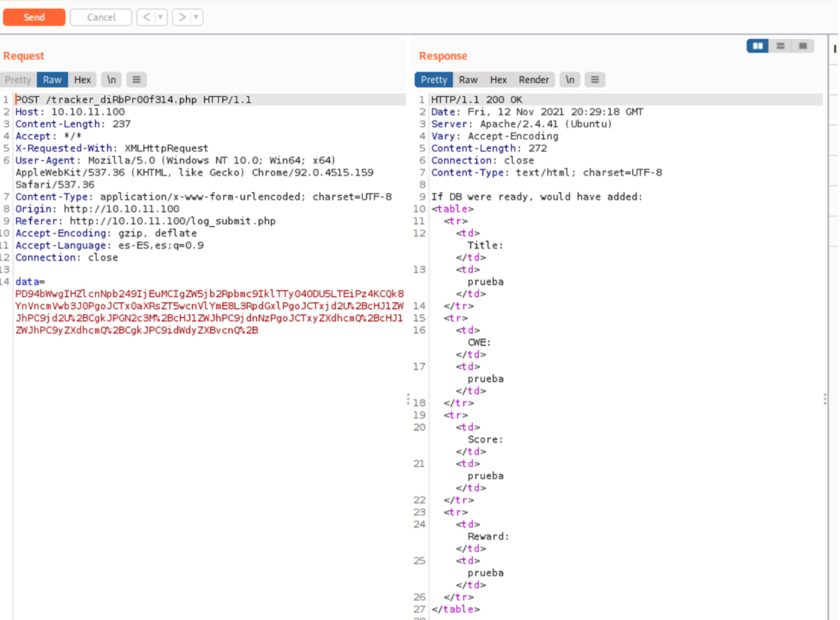
Task: Click the Date: Fri, 12 Nov 2021 header
Action: tap(537, 112)
